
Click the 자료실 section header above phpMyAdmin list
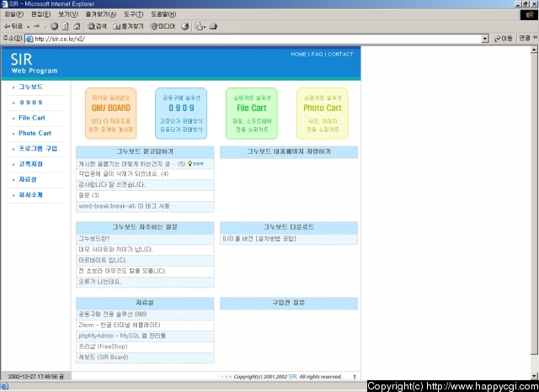145,303
